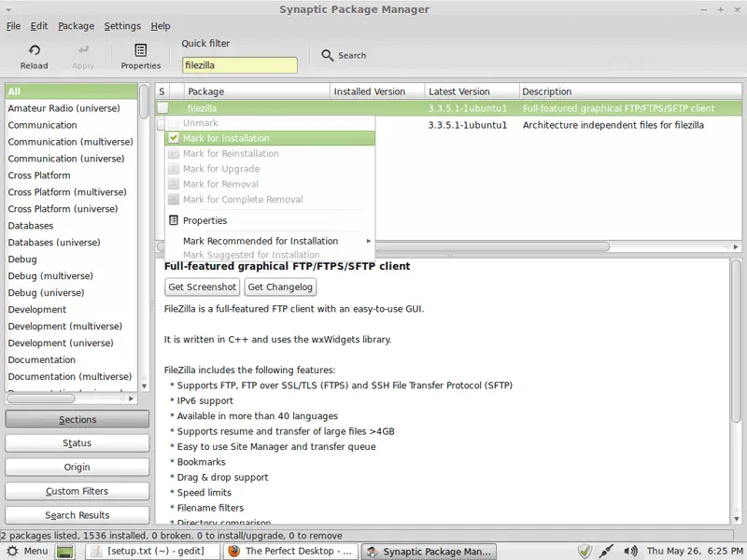
Task: Click the network connection tray icon
Action: [606, 552]
